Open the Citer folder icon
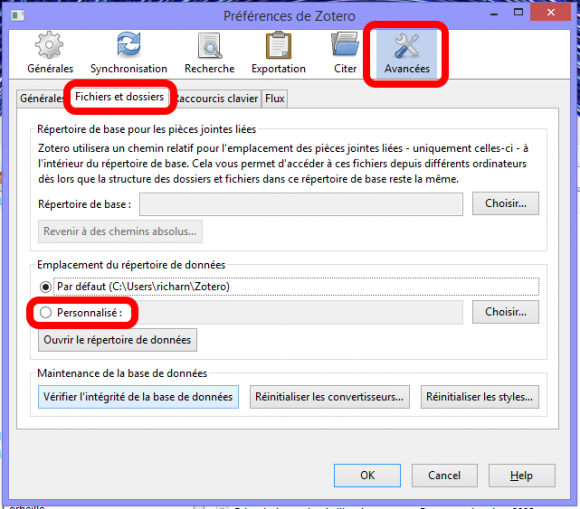 [345, 44]
